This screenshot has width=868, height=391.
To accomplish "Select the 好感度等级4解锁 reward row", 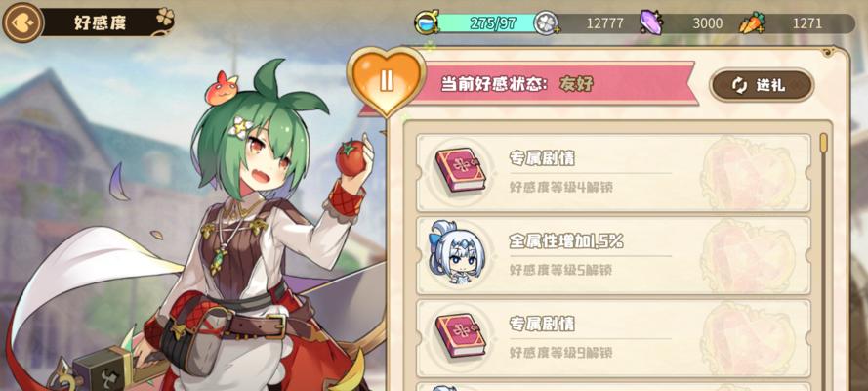I will tap(613, 173).
